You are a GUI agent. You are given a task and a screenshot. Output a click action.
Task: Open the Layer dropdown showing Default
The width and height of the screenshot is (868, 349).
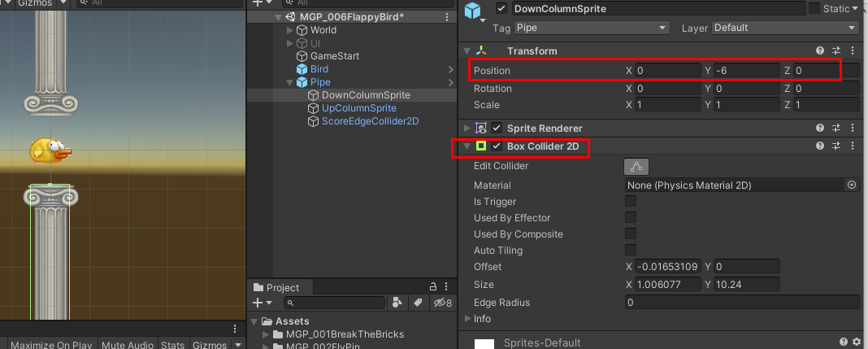pos(786,27)
